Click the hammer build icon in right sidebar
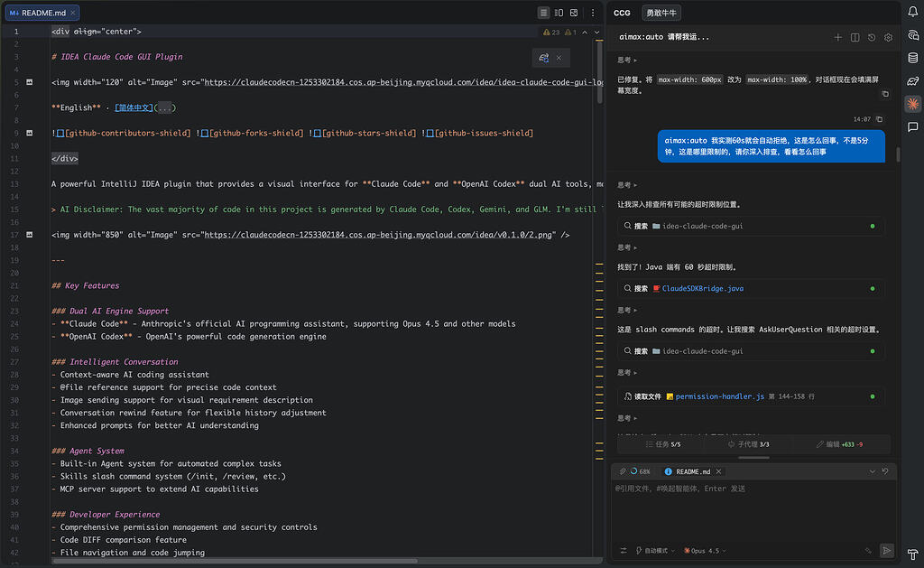 coord(913,554)
